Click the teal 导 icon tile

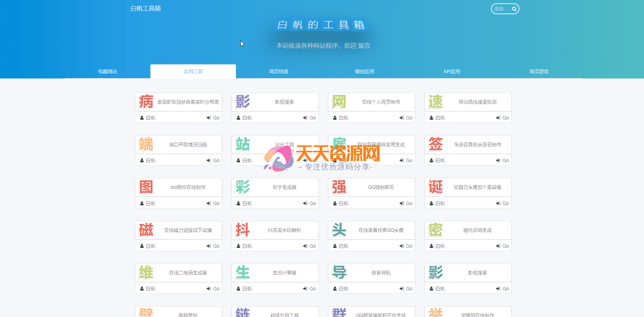pos(339,273)
